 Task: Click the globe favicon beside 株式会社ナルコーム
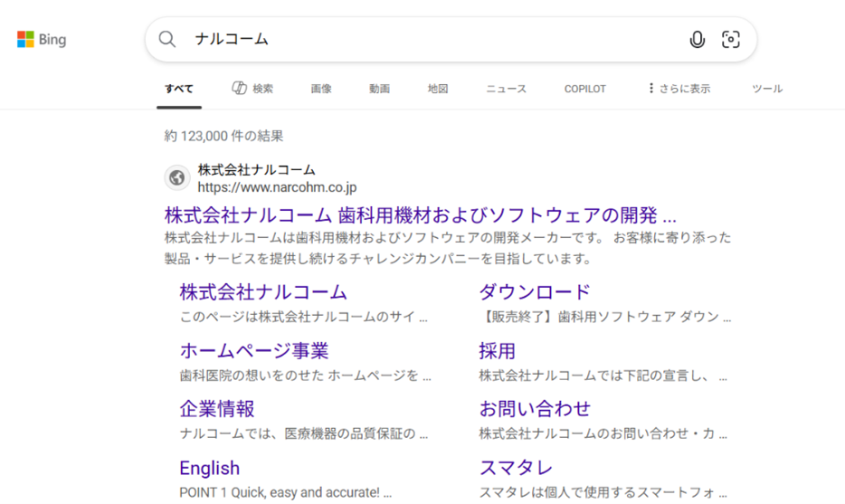point(177,178)
